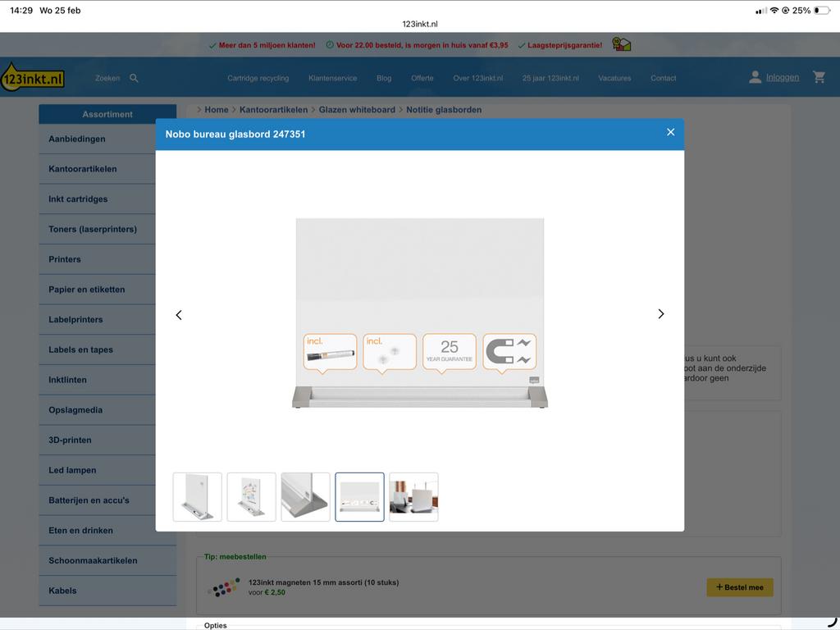The height and width of the screenshot is (630, 840).
Task: Open Klantenservice in top navigation
Action: click(x=332, y=78)
